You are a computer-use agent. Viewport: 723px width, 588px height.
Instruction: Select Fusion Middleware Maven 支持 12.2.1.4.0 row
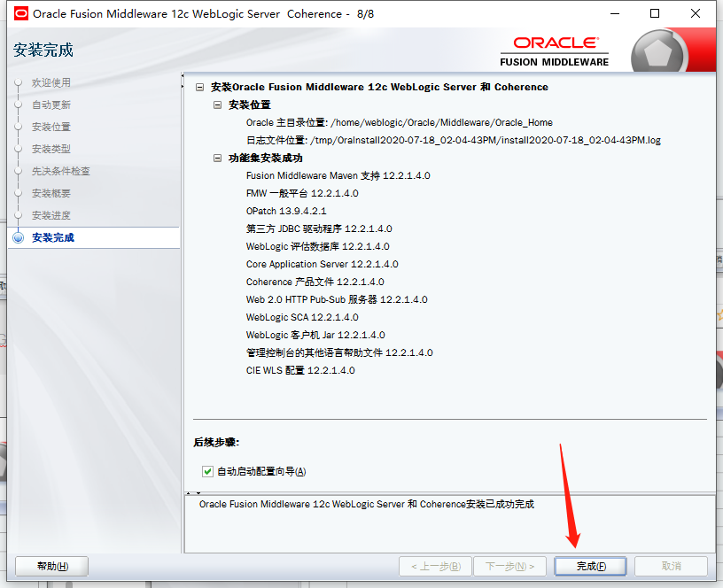[x=338, y=175]
